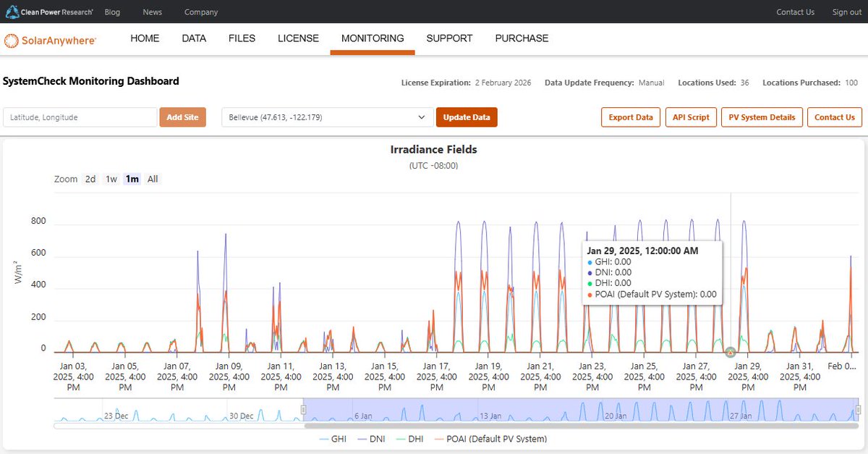Click the License Expiration date text
868x454 pixels.
(503, 83)
